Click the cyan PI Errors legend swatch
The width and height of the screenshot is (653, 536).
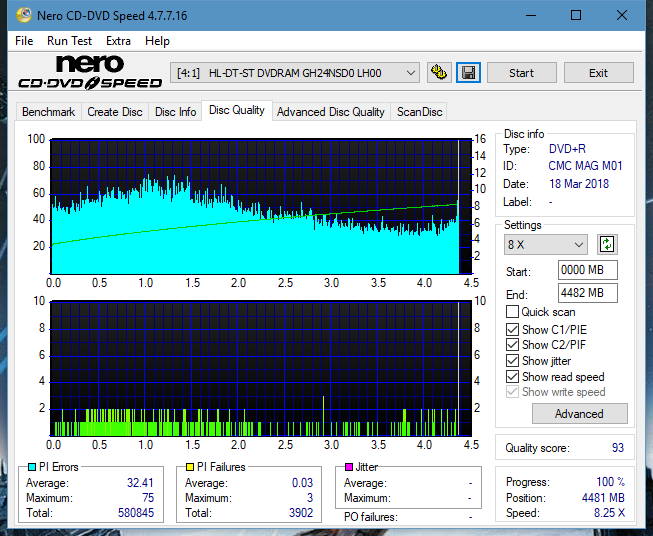pyautogui.click(x=32, y=467)
